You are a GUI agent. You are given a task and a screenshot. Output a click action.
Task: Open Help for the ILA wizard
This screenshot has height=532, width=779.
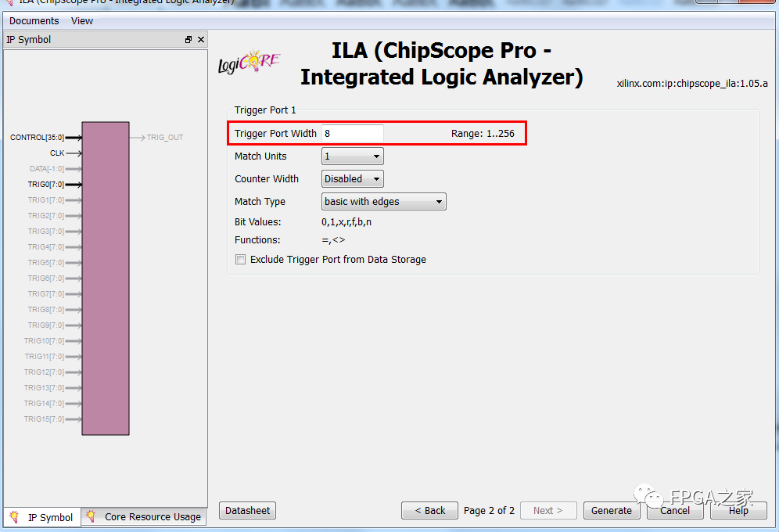point(738,511)
